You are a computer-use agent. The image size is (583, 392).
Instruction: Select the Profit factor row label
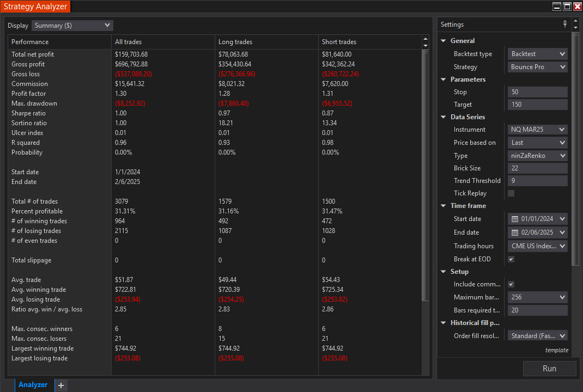click(x=29, y=94)
